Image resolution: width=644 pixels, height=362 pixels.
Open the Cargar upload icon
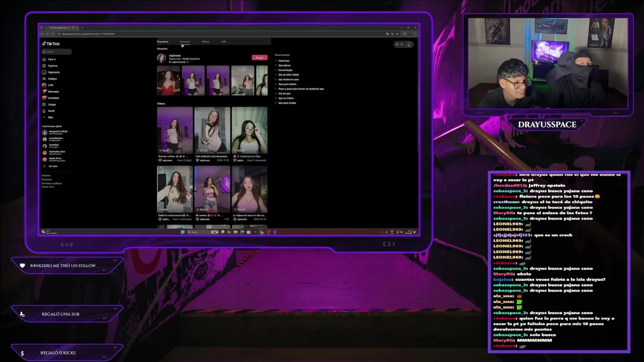pyautogui.click(x=44, y=105)
